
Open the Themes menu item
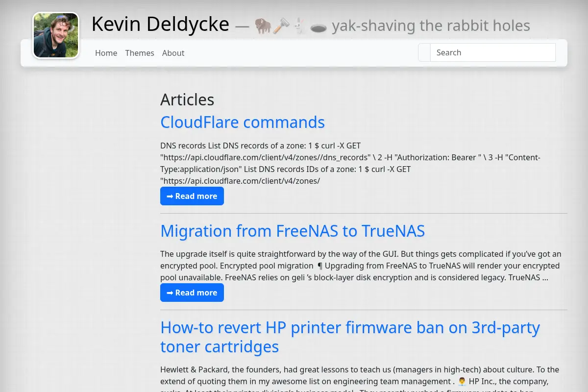coord(140,53)
